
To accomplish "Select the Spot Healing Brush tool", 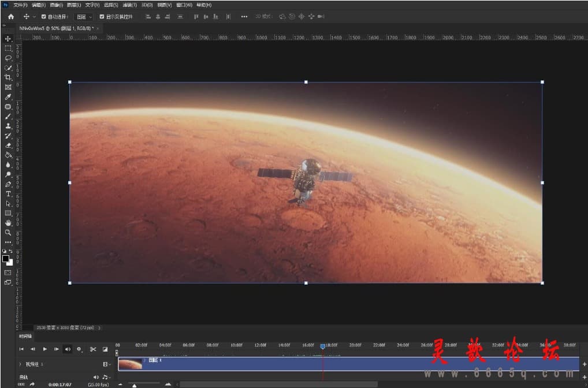I will (x=8, y=106).
